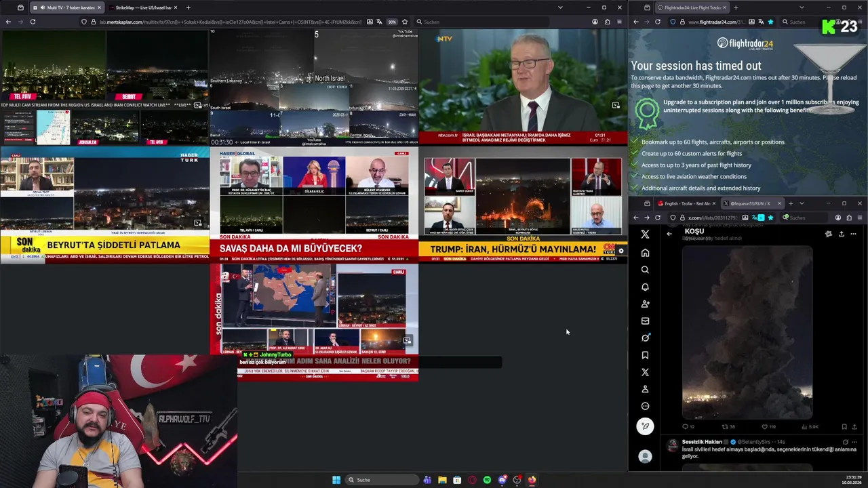Open X Follow people icon in sidebar
Image resolution: width=868 pixels, height=488 pixels.
click(x=645, y=304)
